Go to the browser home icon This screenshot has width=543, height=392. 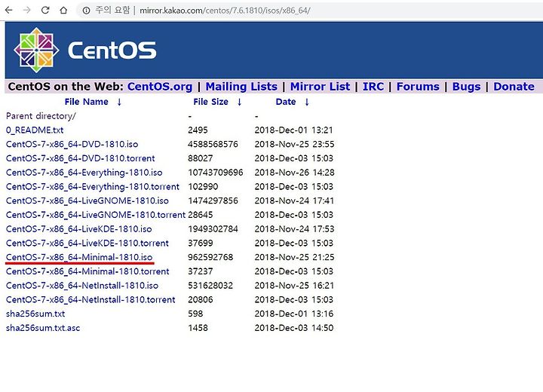(x=63, y=11)
